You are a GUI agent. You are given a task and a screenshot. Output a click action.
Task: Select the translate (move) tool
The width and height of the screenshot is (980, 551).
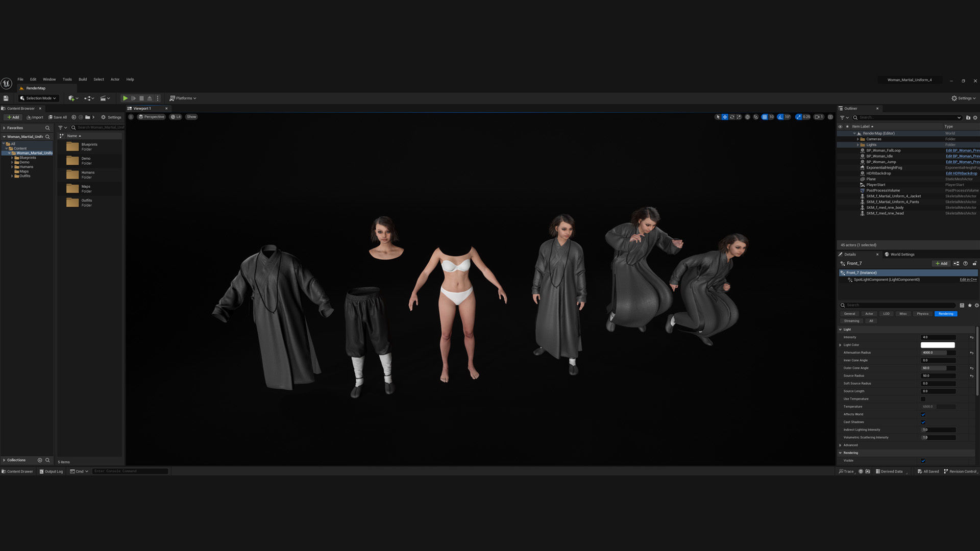click(725, 117)
